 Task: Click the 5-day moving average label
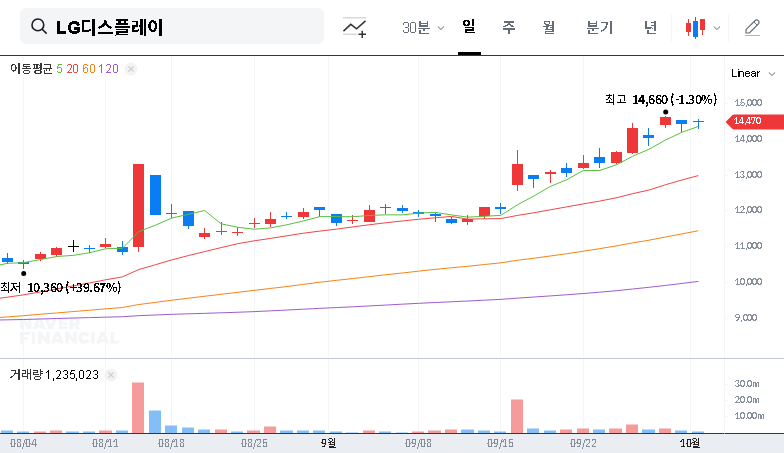click(59, 69)
